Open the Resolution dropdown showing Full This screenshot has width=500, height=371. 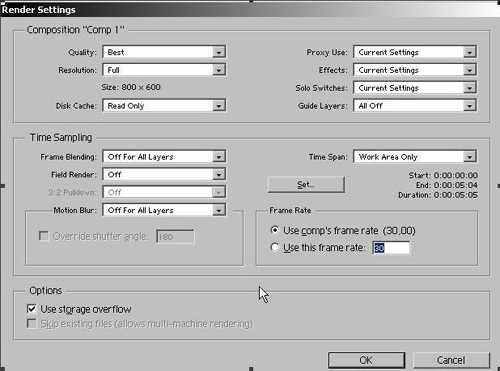click(x=164, y=70)
